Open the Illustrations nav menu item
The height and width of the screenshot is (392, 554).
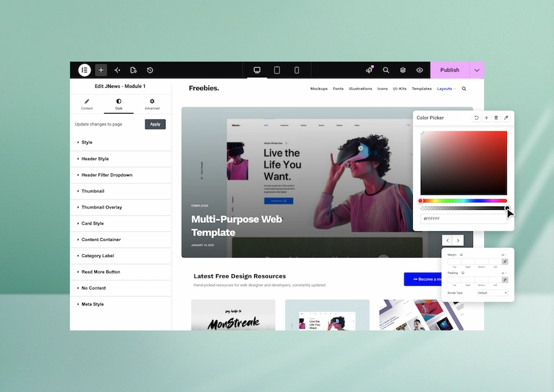360,89
